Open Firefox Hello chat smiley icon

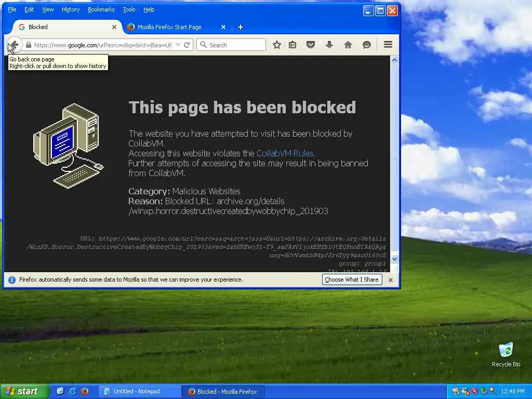pos(367,45)
